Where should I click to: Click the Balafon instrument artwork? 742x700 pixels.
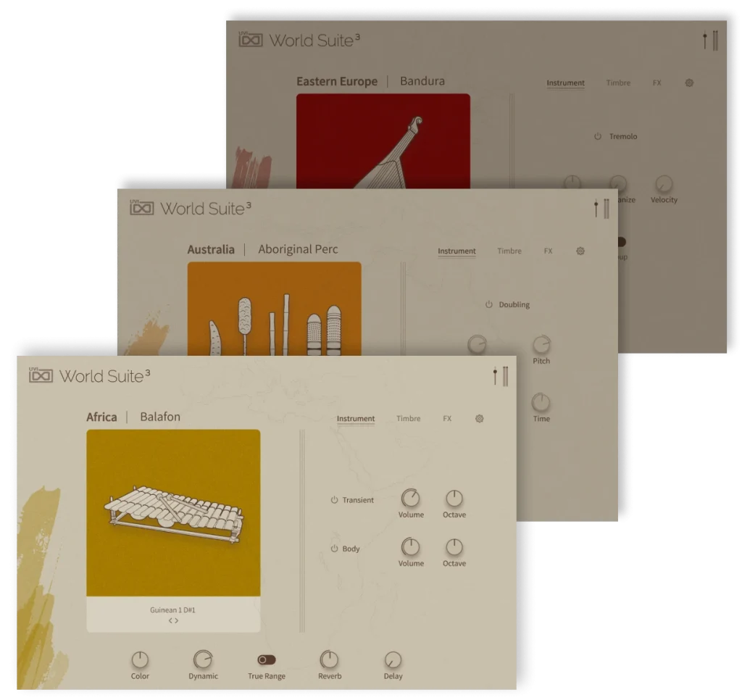pos(173,513)
